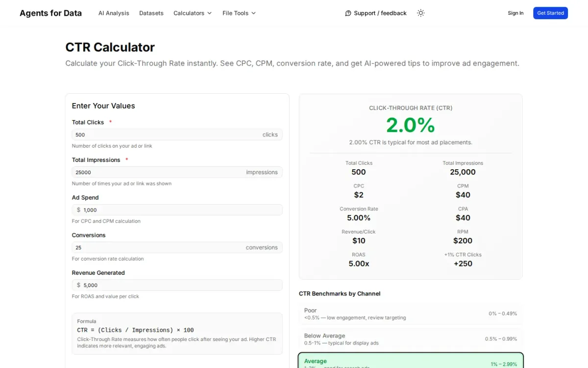The image size is (588, 368).
Task: Click the Total Clicks result value 500
Action: (x=359, y=172)
